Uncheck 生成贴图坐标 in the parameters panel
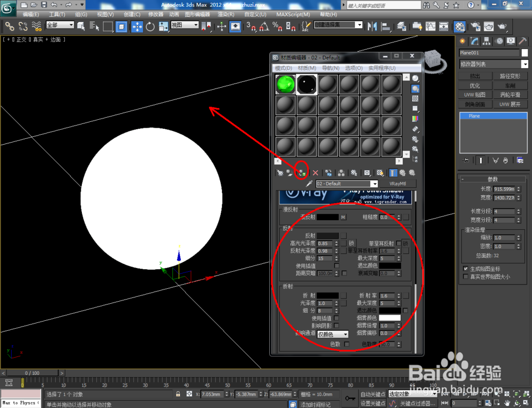Viewport: 532px width, 408px height. pos(466,269)
